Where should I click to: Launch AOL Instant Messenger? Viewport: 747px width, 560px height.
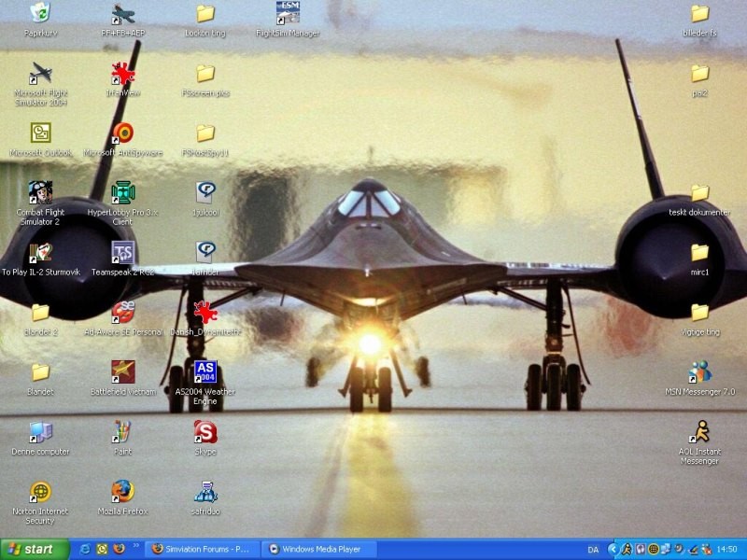pyautogui.click(x=699, y=432)
